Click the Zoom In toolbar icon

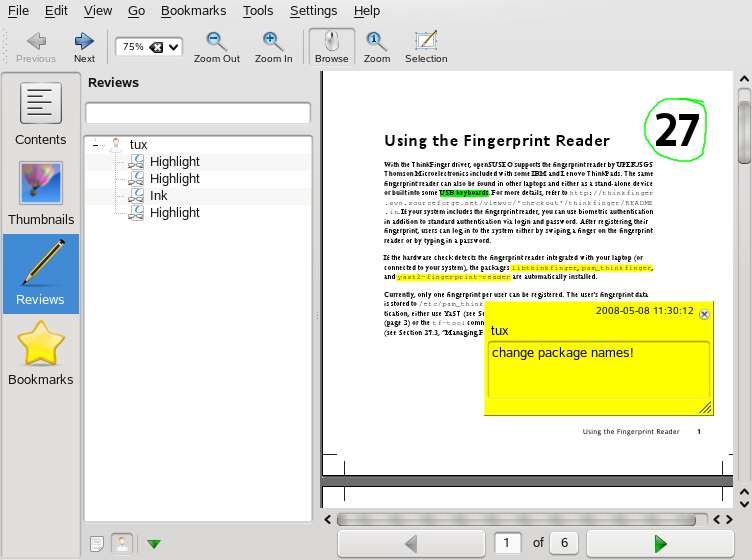coord(273,46)
